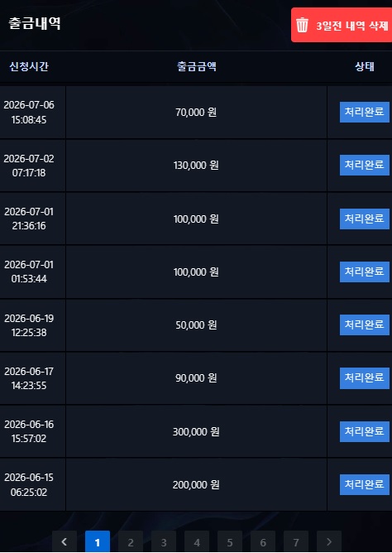Click 처리완료 status for 70,000 원 withdrawal
392x553 pixels.
click(x=364, y=112)
